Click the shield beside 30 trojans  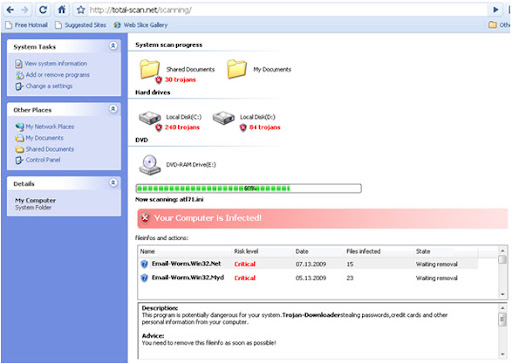coord(159,80)
